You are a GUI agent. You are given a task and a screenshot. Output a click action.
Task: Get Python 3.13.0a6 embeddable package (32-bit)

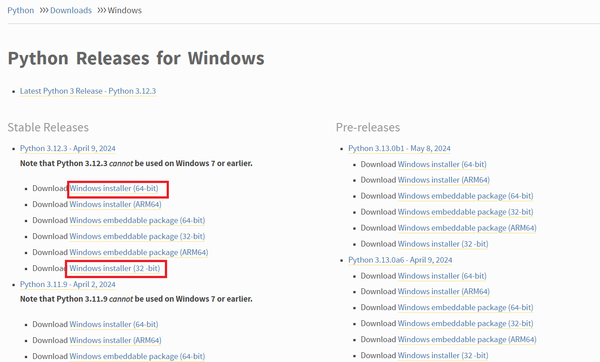pos(465,324)
